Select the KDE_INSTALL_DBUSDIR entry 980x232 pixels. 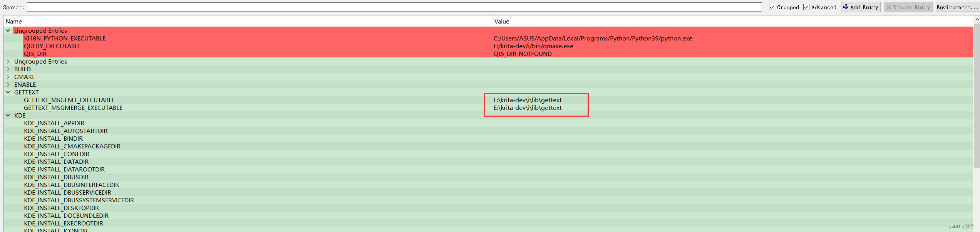pos(56,177)
